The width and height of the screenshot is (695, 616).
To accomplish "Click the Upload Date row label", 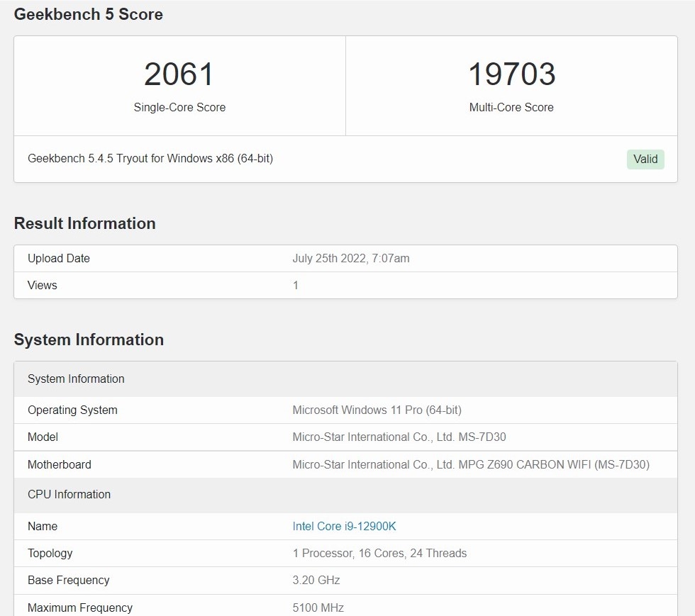I will tap(59, 258).
